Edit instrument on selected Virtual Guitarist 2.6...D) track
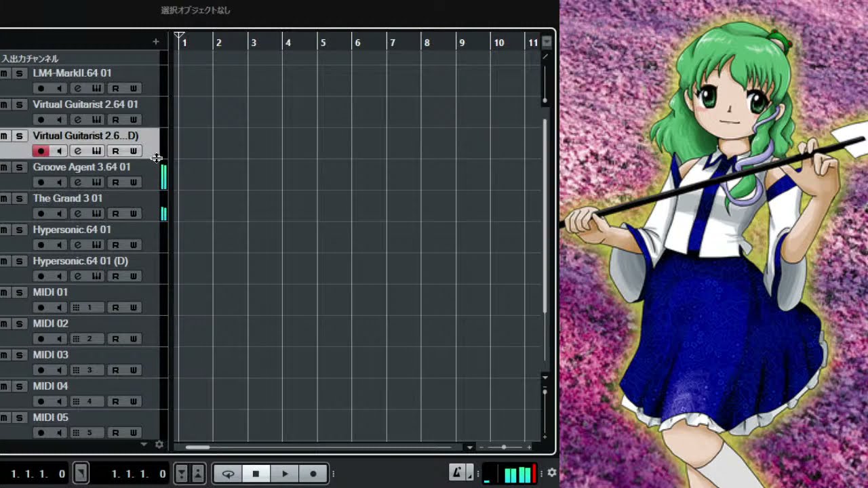 pos(78,151)
